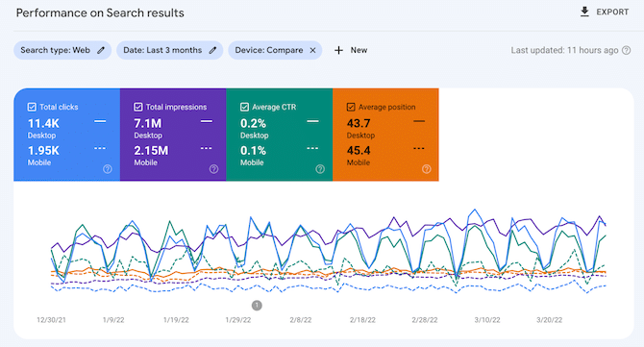
Task: Click solid line legend on Average position
Action: [x=419, y=121]
